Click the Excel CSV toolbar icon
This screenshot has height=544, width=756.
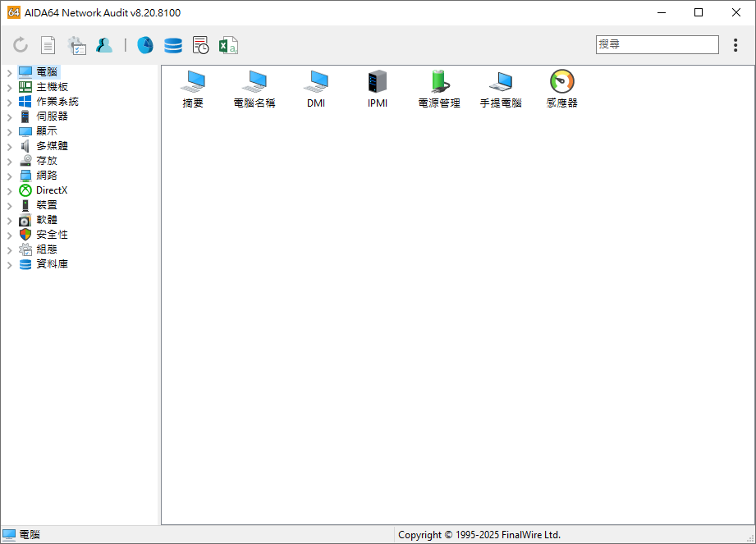point(228,45)
